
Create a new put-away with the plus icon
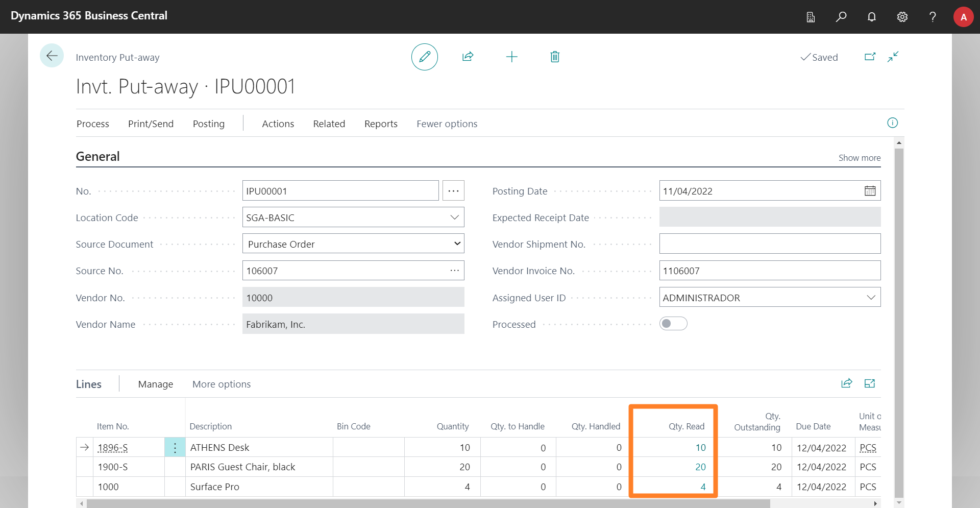tap(511, 57)
